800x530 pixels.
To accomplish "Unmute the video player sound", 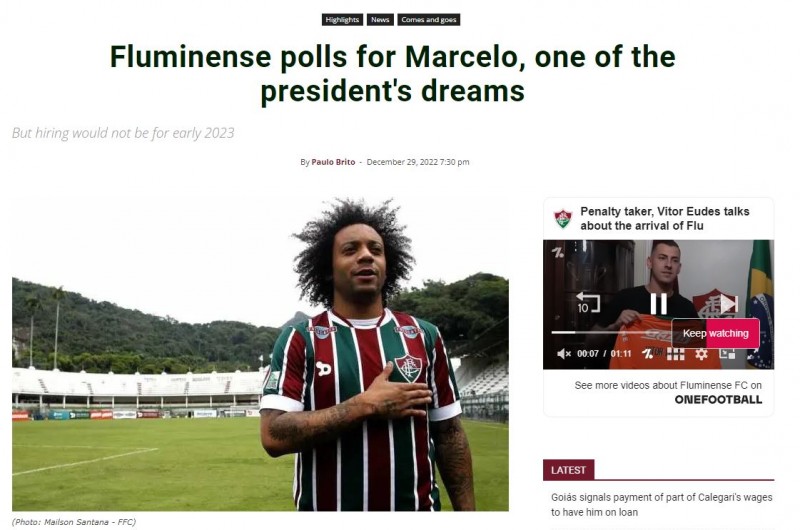I will click(x=564, y=354).
